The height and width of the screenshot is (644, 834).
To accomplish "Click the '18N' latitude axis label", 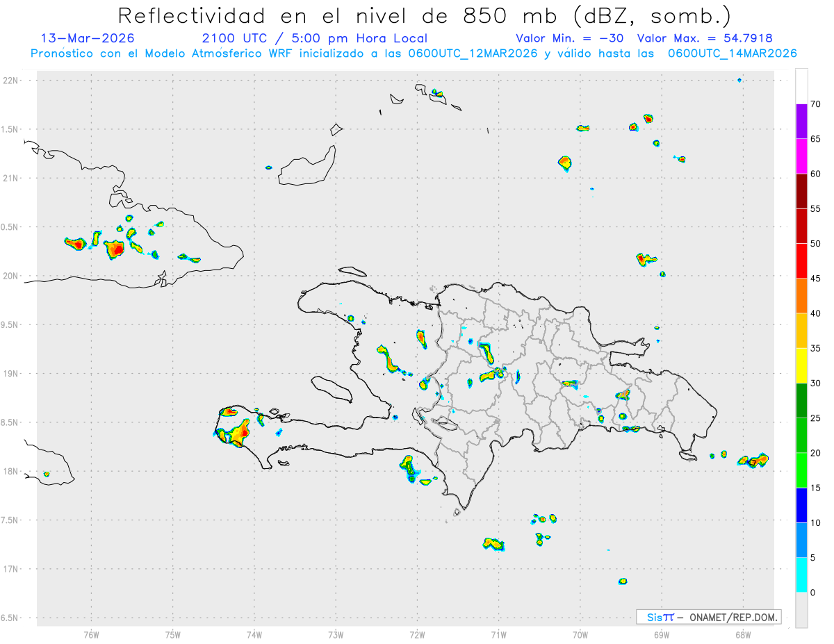I will point(12,471).
